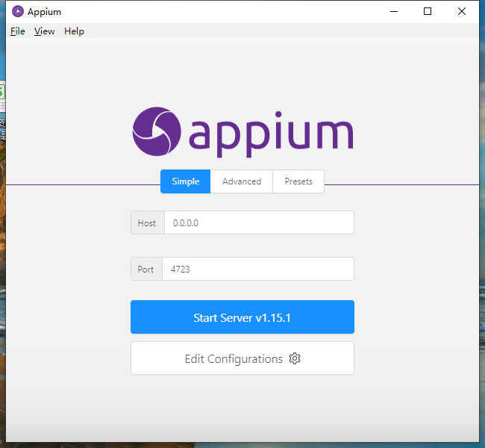Switch to the Advanced tab
The width and height of the screenshot is (485, 448).
242,181
